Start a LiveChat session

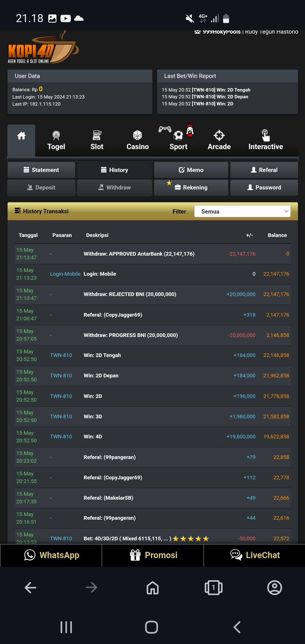254,555
